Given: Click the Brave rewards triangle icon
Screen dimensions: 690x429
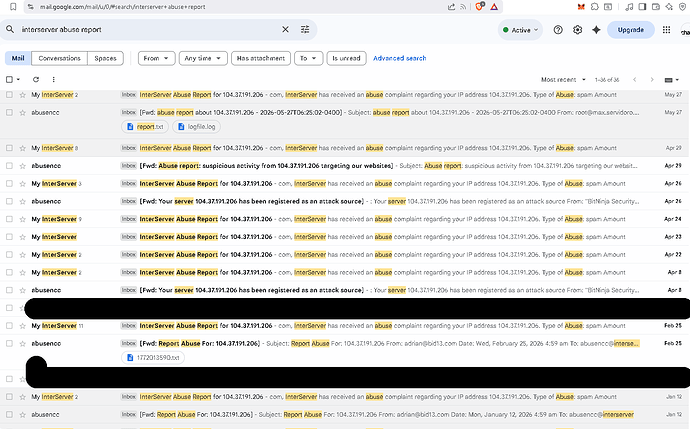Looking at the screenshot, I should (x=494, y=7).
